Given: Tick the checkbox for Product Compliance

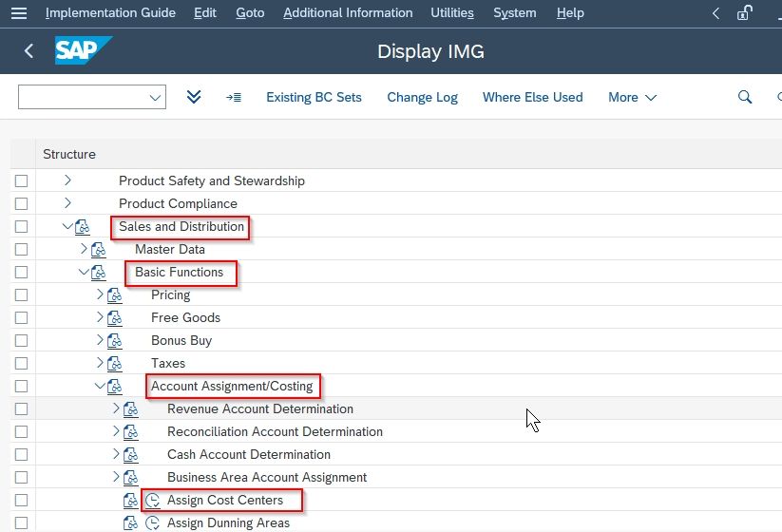Looking at the screenshot, I should click(22, 204).
